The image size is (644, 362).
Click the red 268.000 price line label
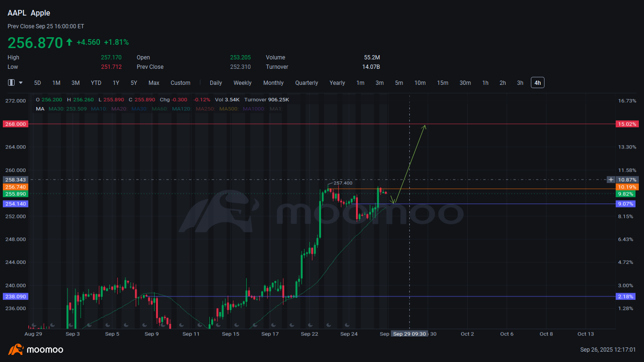pos(16,124)
